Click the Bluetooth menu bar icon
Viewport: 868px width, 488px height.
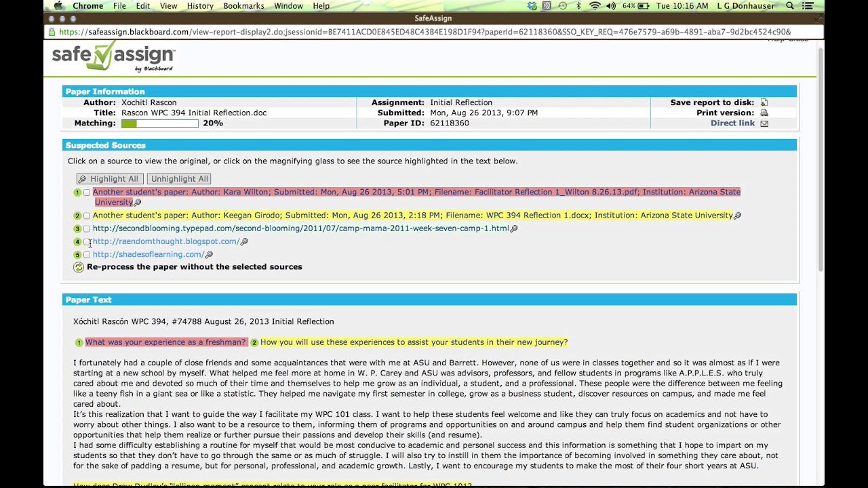[x=578, y=6]
